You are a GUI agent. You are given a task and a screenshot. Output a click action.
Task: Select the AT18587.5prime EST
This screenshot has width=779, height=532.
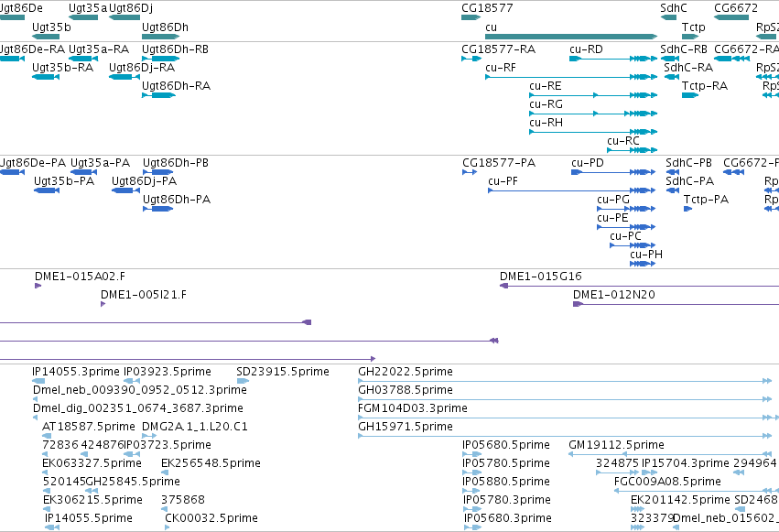tap(48, 436)
